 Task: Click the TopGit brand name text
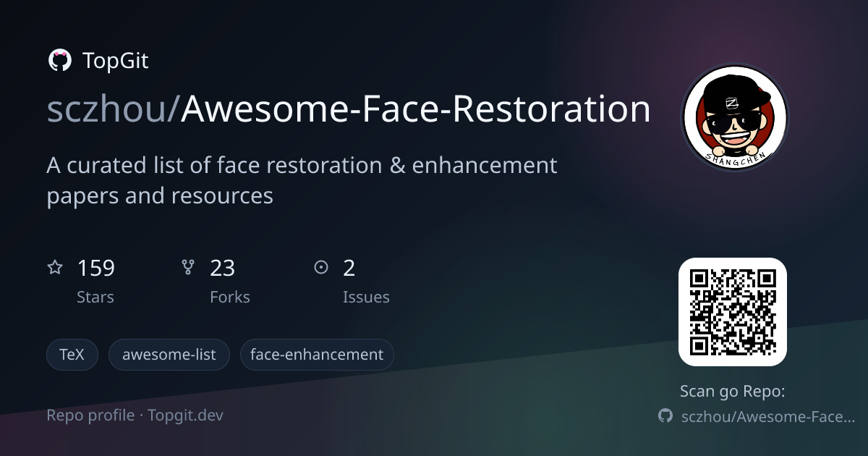pyautogui.click(x=116, y=61)
